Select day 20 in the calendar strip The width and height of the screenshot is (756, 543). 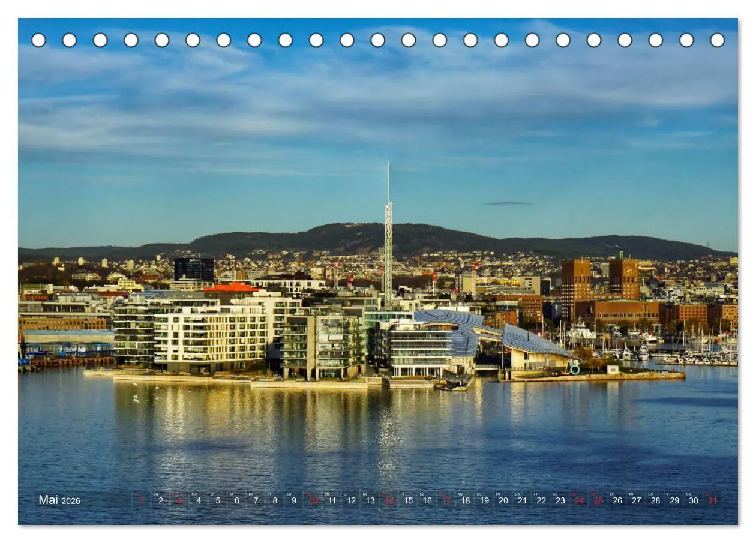pyautogui.click(x=503, y=500)
